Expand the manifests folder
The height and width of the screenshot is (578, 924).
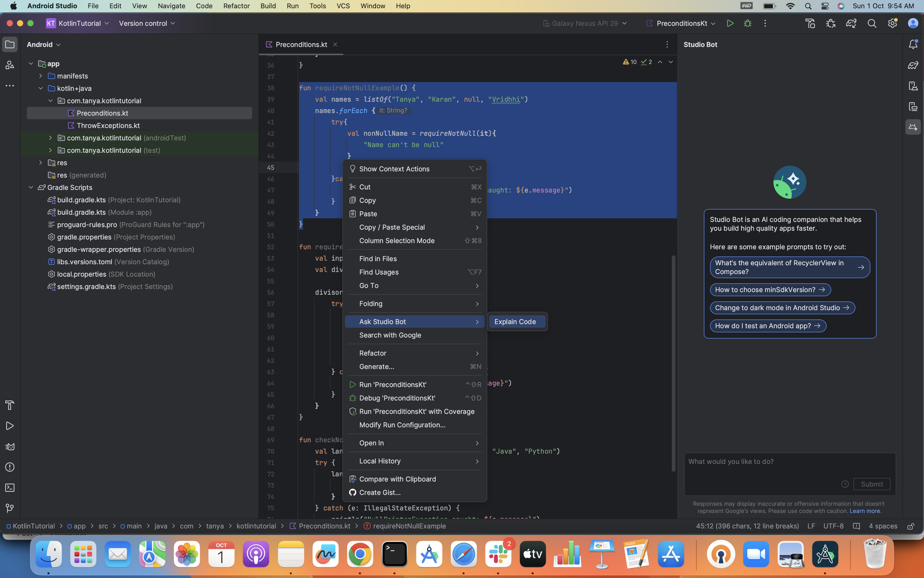click(x=40, y=76)
